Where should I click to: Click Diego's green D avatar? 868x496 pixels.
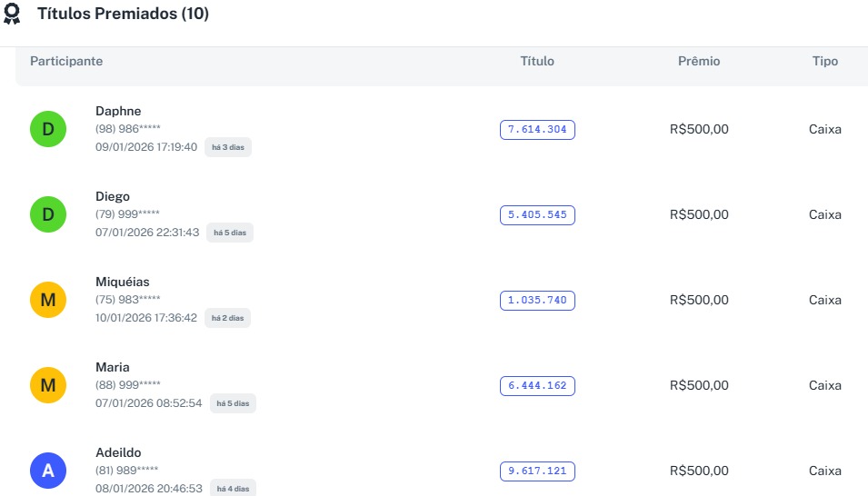48,214
